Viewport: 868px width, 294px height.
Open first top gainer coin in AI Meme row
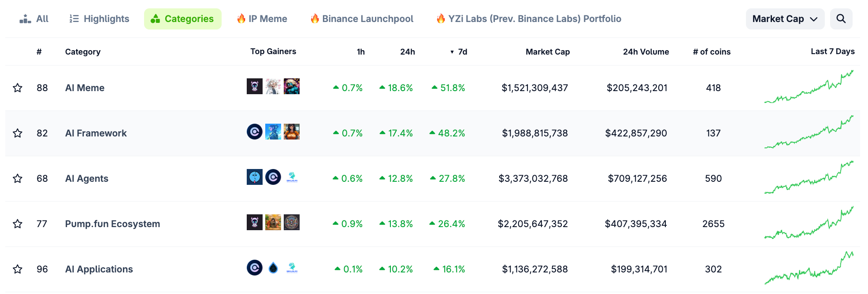[x=255, y=86]
